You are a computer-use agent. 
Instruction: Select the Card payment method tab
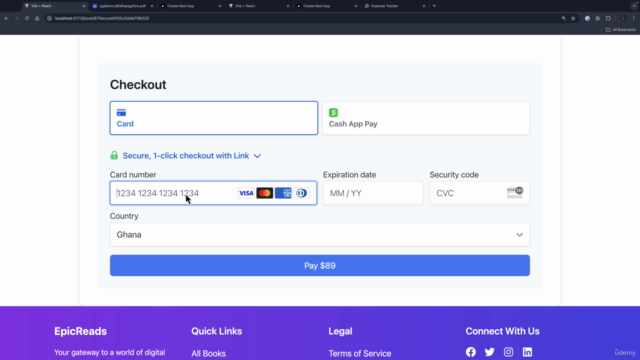213,118
